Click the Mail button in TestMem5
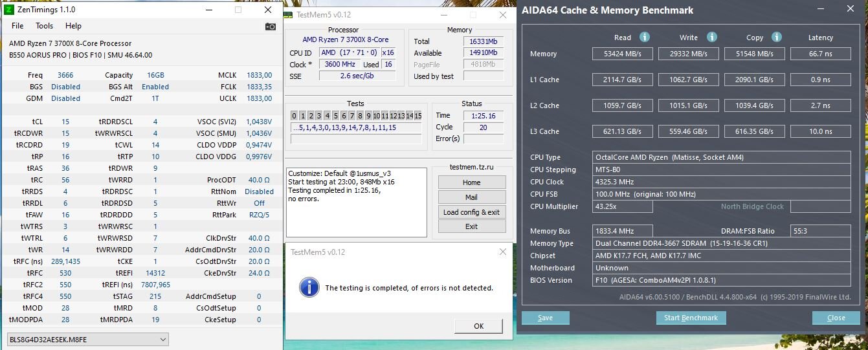Viewport: 868px width, 350px height. 471,197
